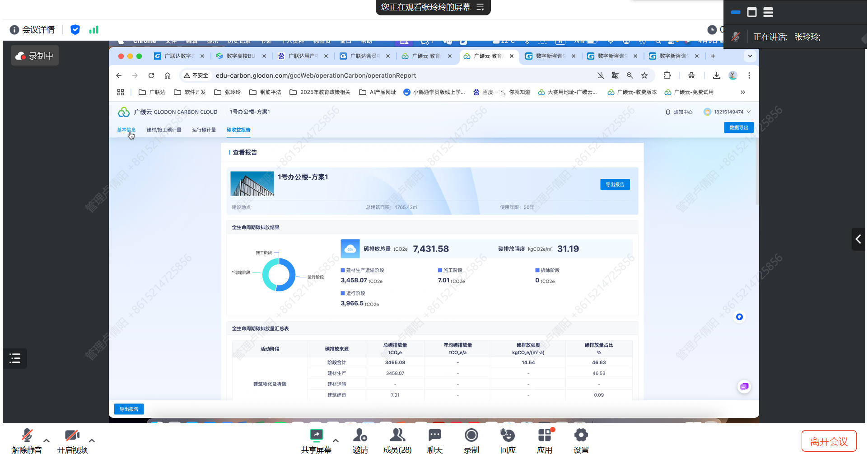Expand audio options arrow beside 解除静音

(x=47, y=440)
